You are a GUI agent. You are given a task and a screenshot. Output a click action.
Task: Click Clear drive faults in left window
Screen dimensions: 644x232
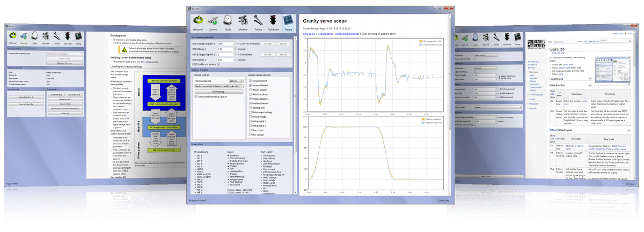point(66,104)
